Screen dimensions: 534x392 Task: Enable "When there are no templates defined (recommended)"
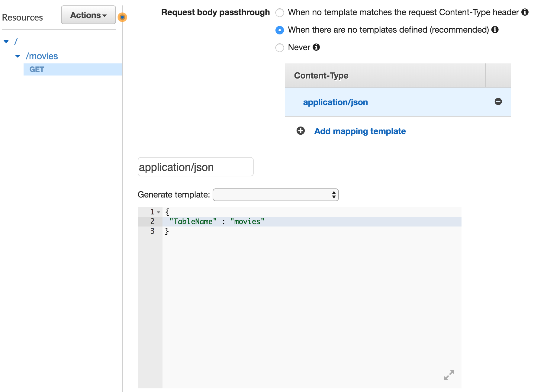(x=280, y=30)
